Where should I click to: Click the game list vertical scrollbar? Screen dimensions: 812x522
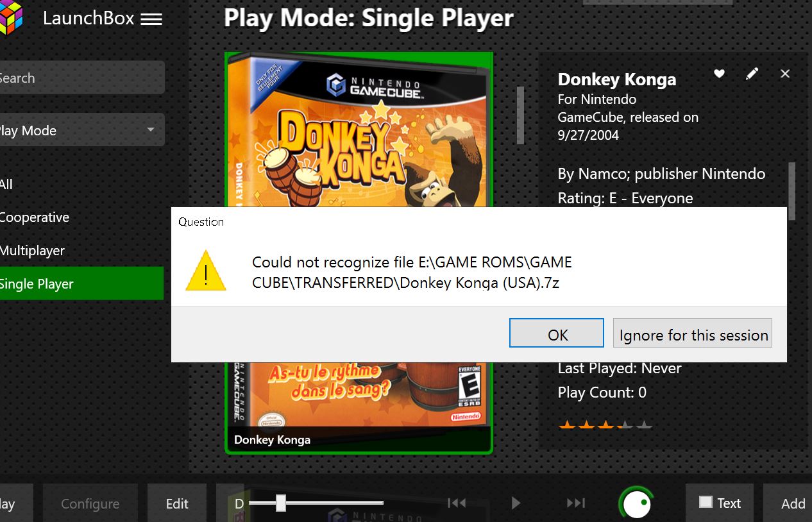[x=520, y=115]
